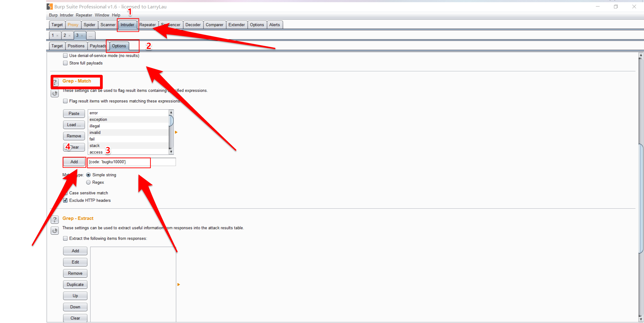Click the match expression input field
Image resolution: width=644 pixels, height=323 pixels.
pos(132,162)
